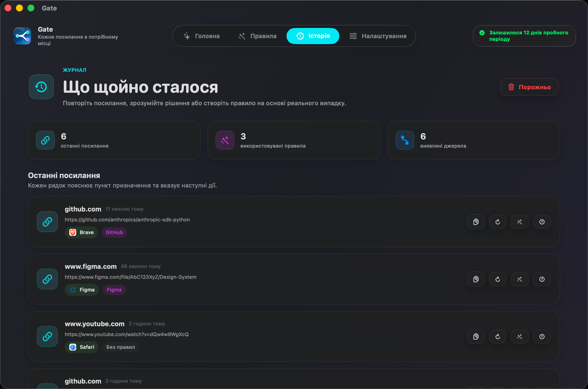Select the www.figma.com row title
This screenshot has width=588, height=389.
tap(91, 266)
